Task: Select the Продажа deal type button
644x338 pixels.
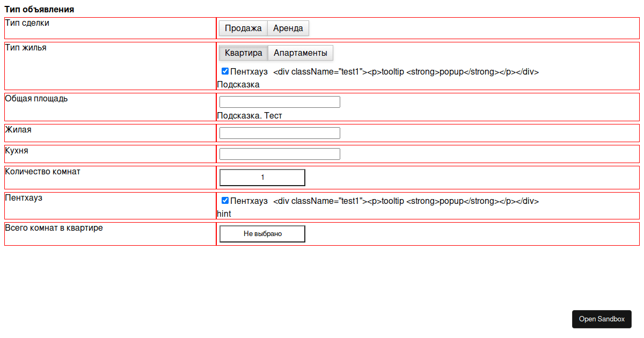Action: click(x=243, y=28)
